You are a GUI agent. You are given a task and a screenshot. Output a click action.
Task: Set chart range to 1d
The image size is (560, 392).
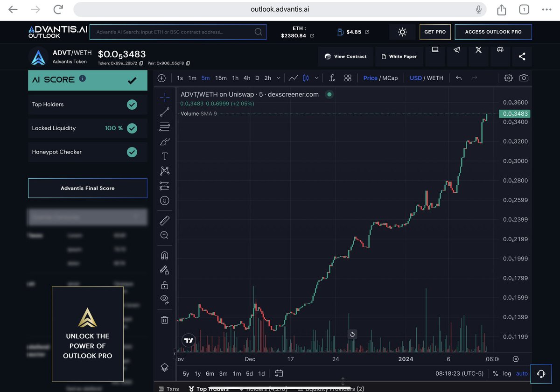(x=262, y=373)
